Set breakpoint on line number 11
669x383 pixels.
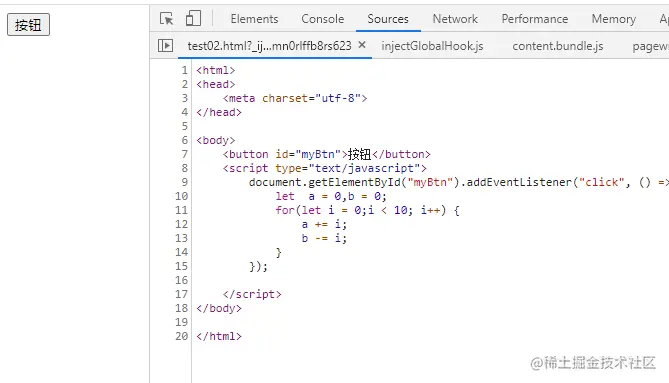181,210
